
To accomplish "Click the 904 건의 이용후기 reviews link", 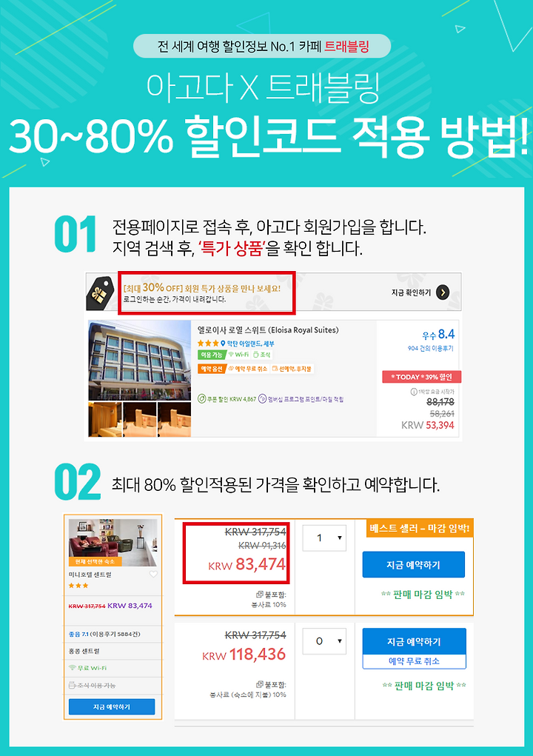I will [430, 348].
